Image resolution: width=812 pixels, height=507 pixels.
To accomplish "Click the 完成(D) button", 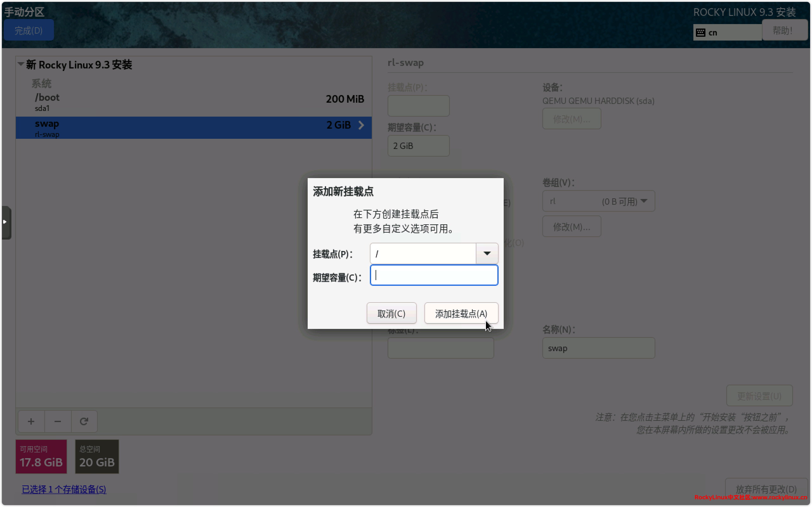I will pos(29,30).
